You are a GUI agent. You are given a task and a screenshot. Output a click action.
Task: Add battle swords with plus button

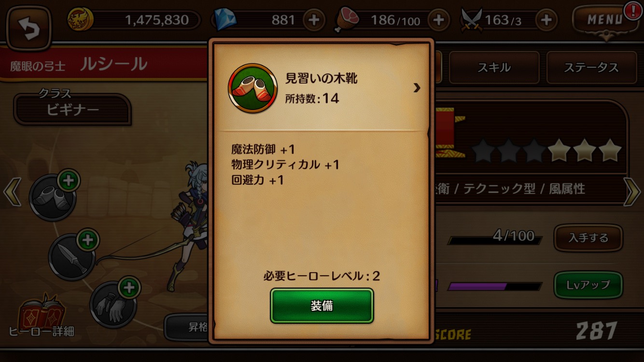point(546,20)
